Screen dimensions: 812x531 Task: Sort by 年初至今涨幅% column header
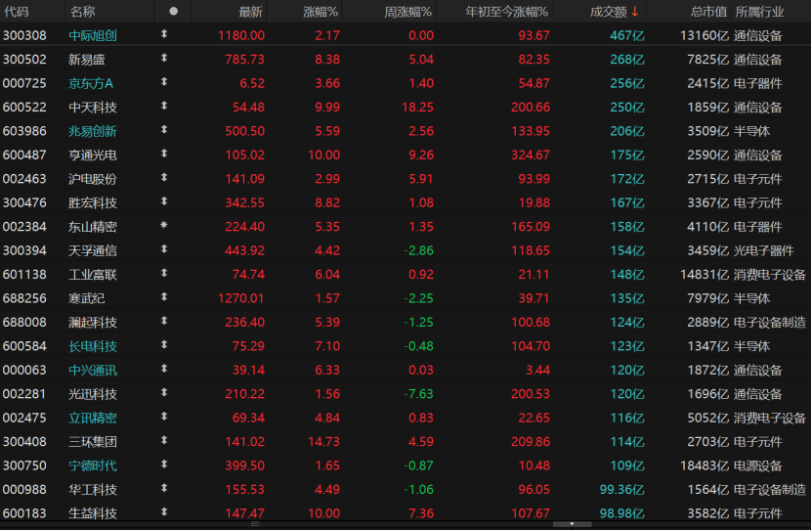point(506,12)
